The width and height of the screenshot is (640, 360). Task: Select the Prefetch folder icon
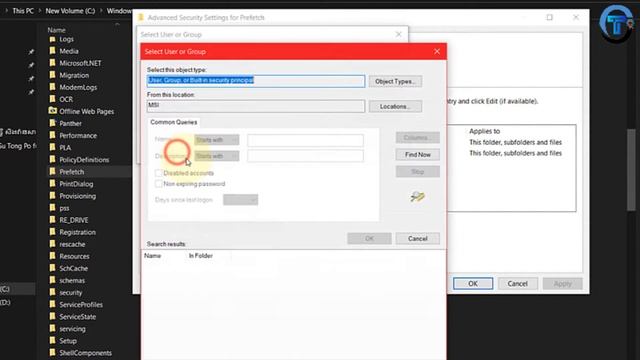tap(52, 172)
